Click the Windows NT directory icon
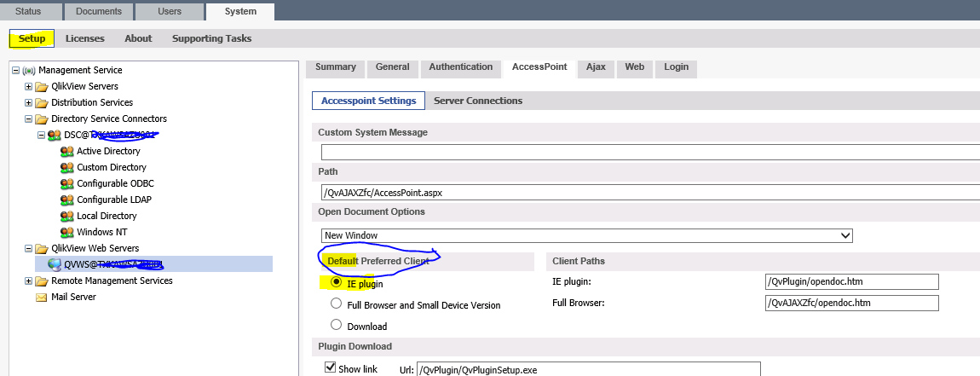The height and width of the screenshot is (376, 980). click(x=67, y=233)
